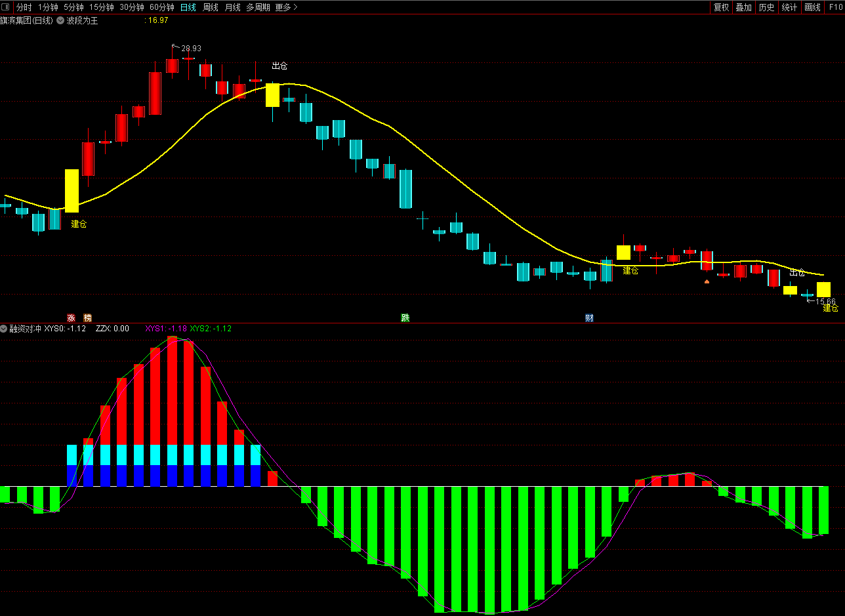Click the 复权 button

721,7
